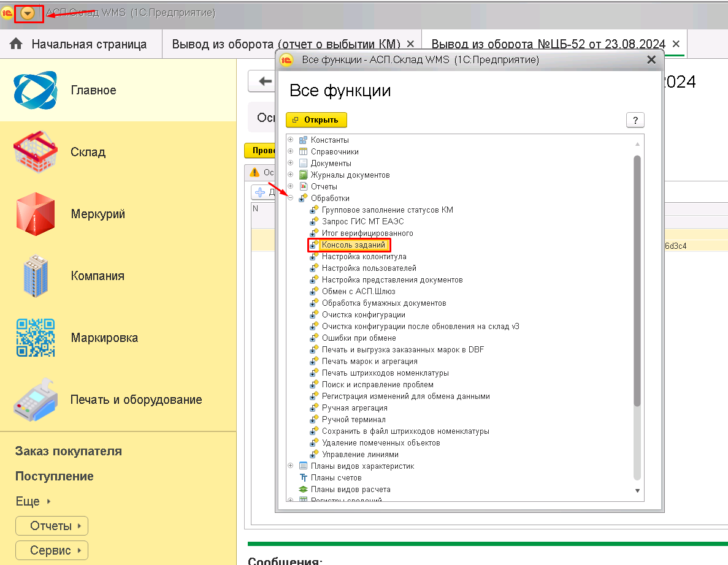Image resolution: width=728 pixels, height=565 pixels.
Task: Select the Обработки folder icon
Action: 303,198
